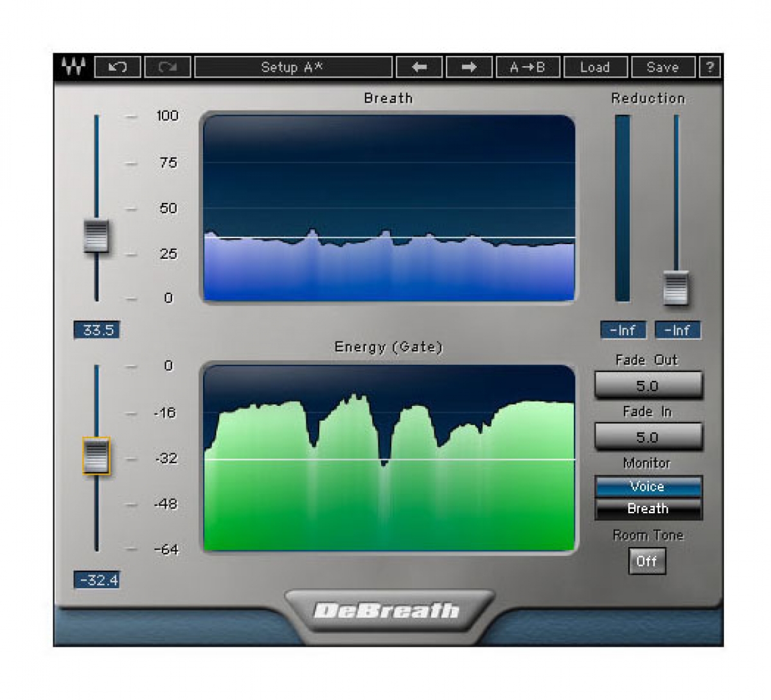
Task: Open the help question mark
Action: click(x=709, y=67)
